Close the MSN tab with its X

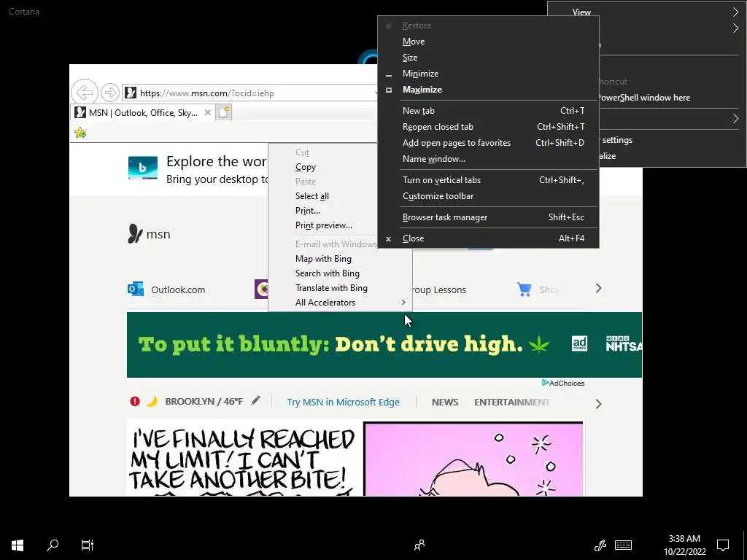pos(208,113)
